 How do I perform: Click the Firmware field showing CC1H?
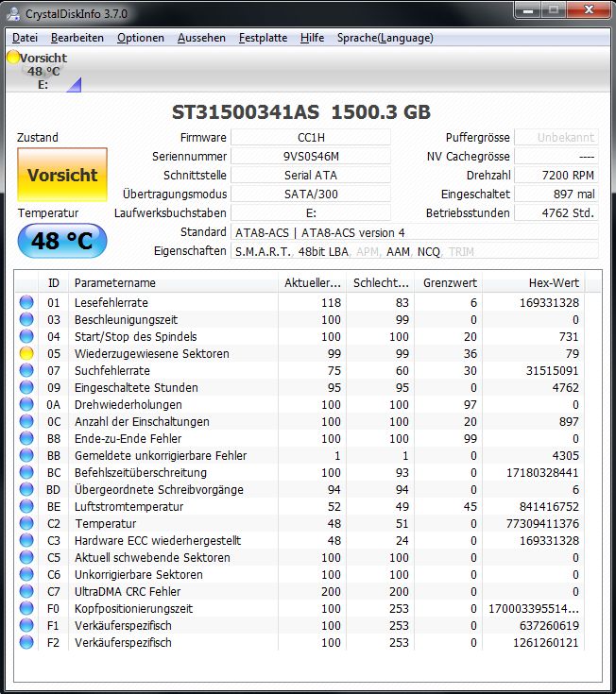pyautogui.click(x=311, y=137)
